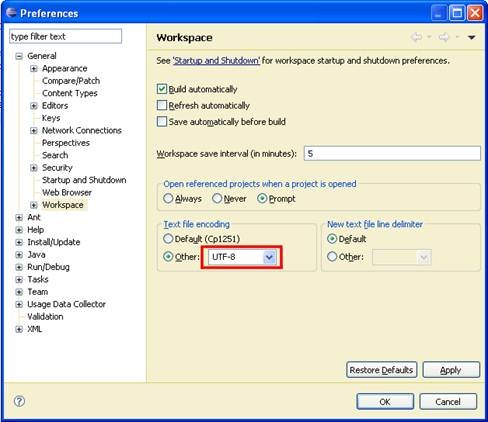488x422 pixels.
Task: Open the UTF-8 encoding dropdown
Action: pyautogui.click(x=269, y=257)
